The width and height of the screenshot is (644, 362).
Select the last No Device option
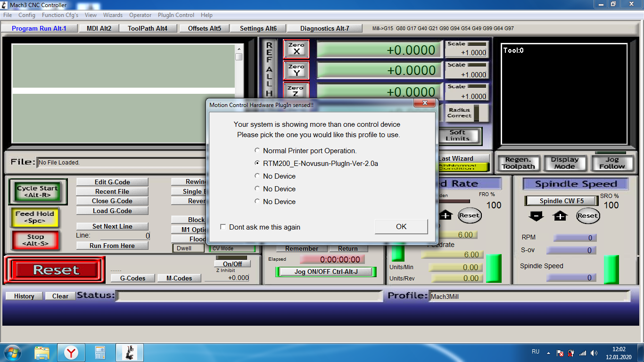(275, 202)
